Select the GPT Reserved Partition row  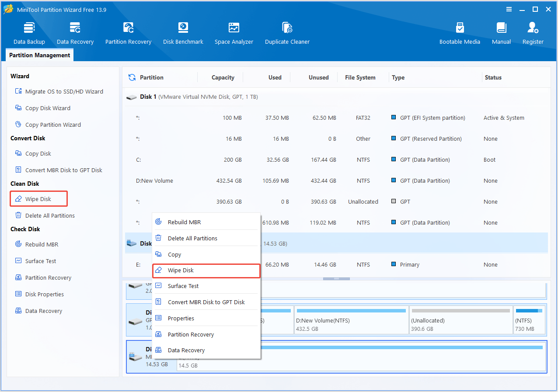(336, 139)
